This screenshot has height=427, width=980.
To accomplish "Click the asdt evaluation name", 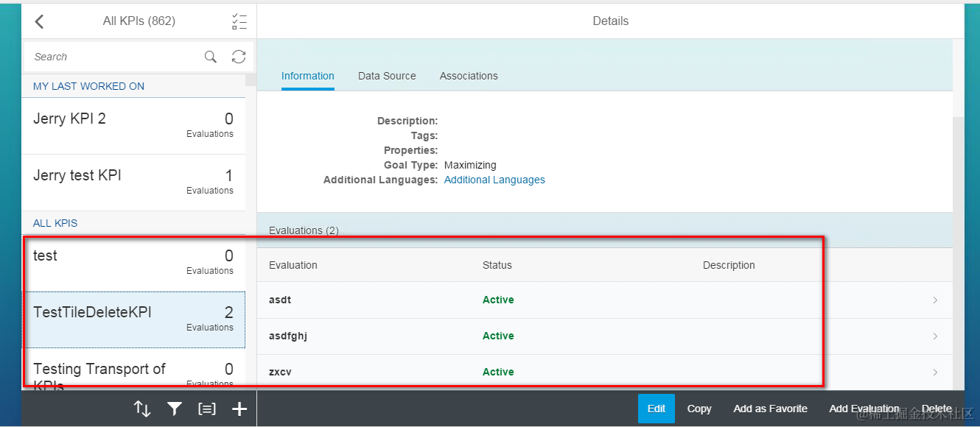I will point(280,300).
